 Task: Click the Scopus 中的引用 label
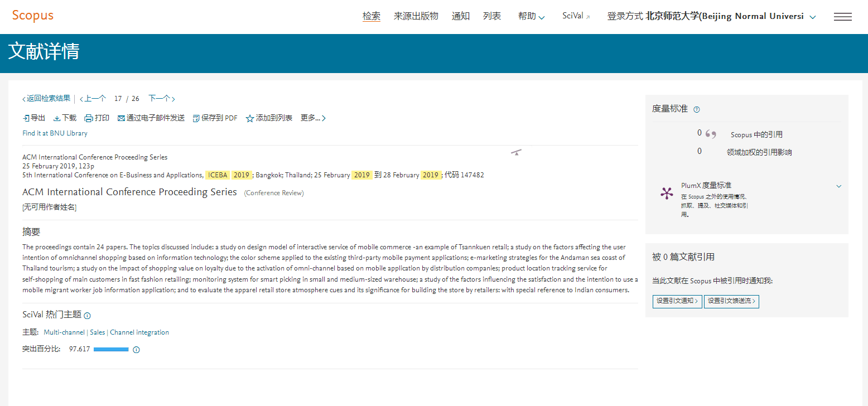(756, 134)
